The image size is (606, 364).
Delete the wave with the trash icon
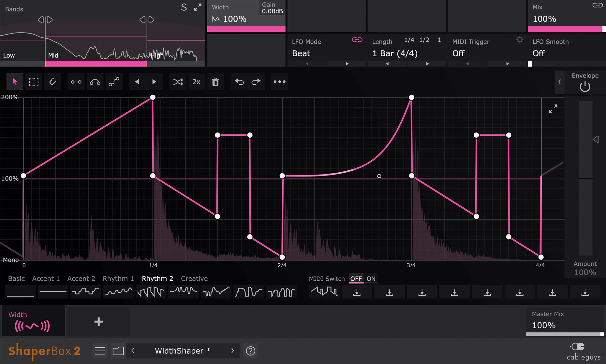pos(215,82)
